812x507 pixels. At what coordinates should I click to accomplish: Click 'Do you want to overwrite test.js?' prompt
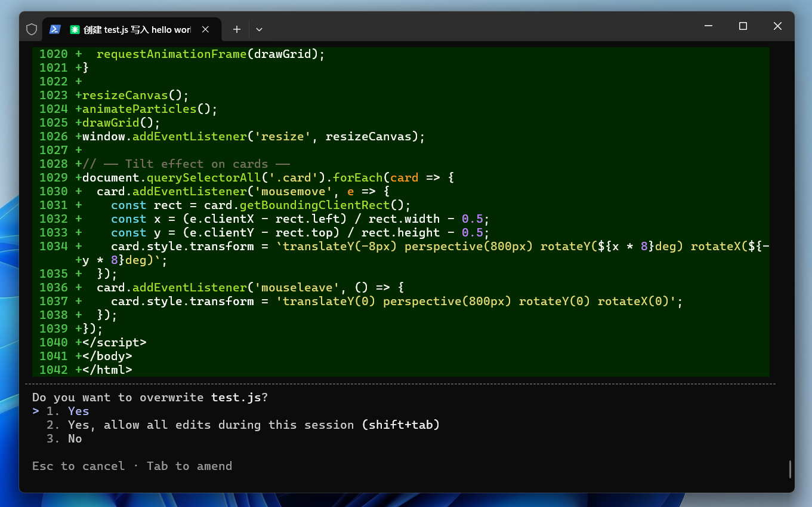[150, 397]
